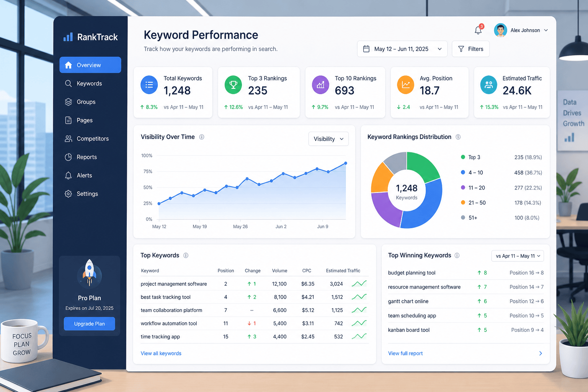Open the May 12 – Jun 11, 2025 date range dropdown
The width and height of the screenshot is (588, 392).
(402, 49)
